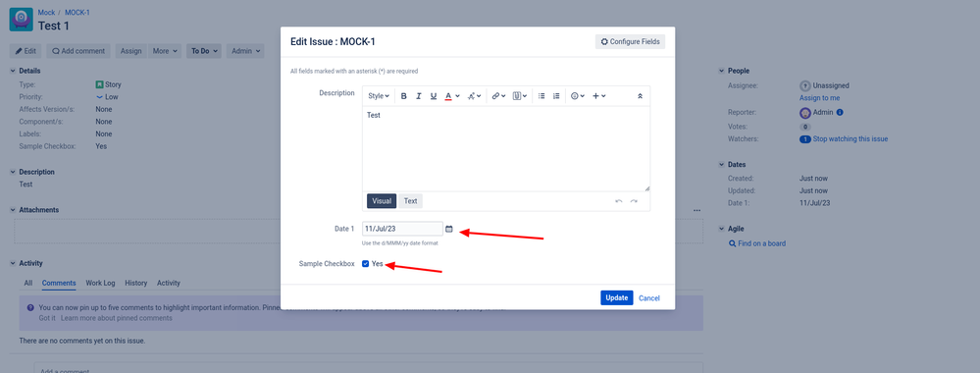Toggle bold formatting in description editor
The image size is (980, 373).
(404, 96)
